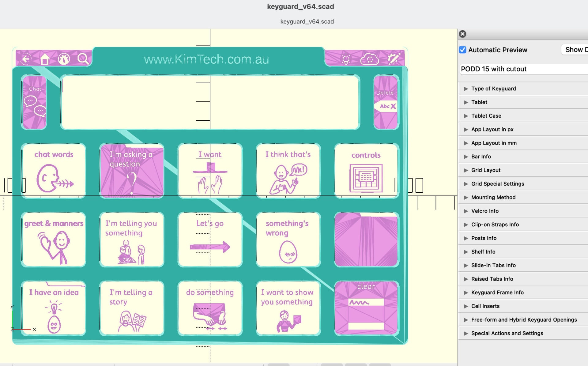Expand the Bar Info section
588x366 pixels.
(523, 157)
